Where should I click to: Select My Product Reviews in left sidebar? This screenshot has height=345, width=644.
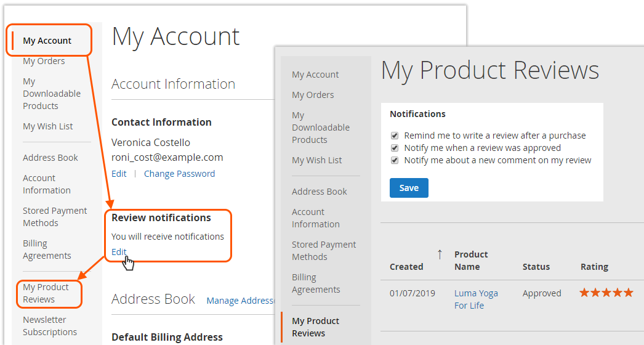[46, 293]
